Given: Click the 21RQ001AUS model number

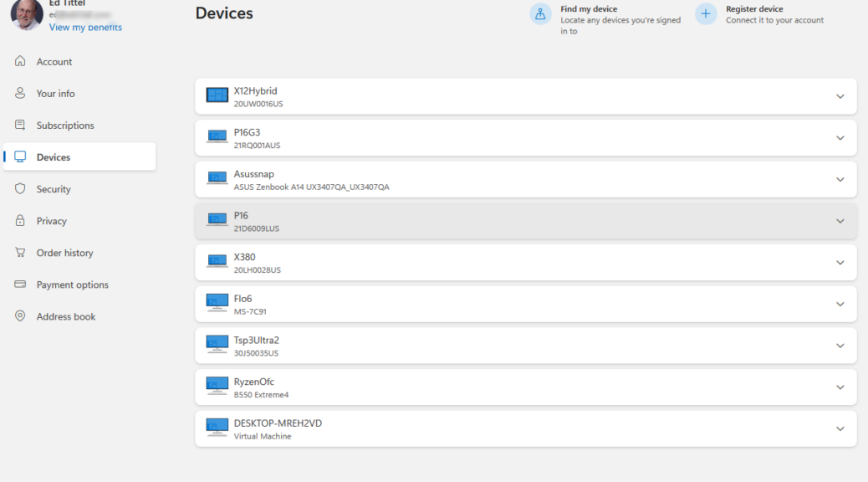Looking at the screenshot, I should 257,146.
